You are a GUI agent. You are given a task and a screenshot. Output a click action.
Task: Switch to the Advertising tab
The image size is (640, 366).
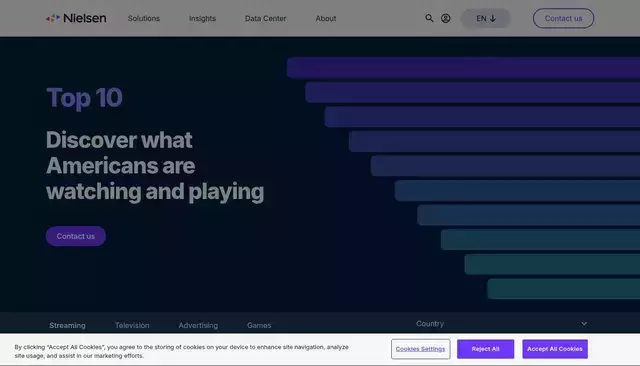pos(198,325)
